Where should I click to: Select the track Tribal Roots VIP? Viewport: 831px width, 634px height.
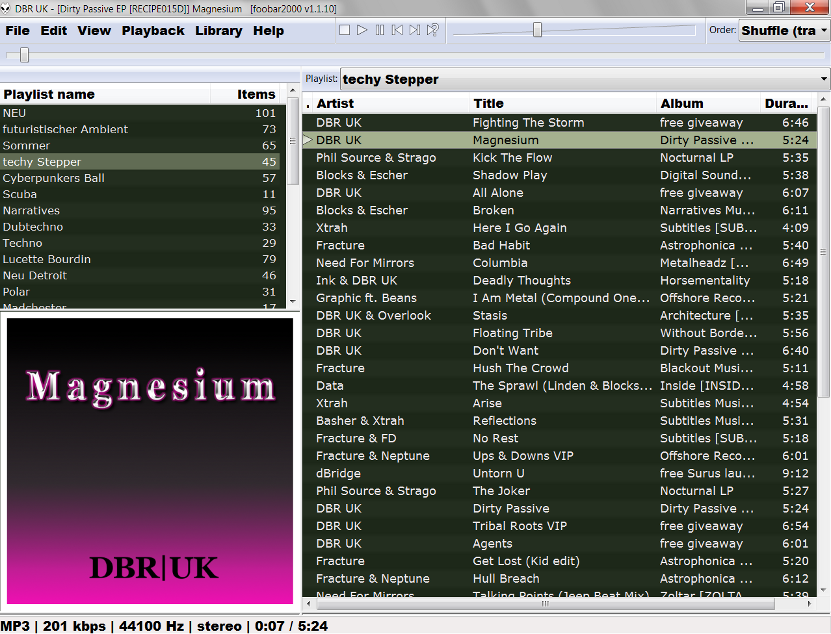click(559, 526)
